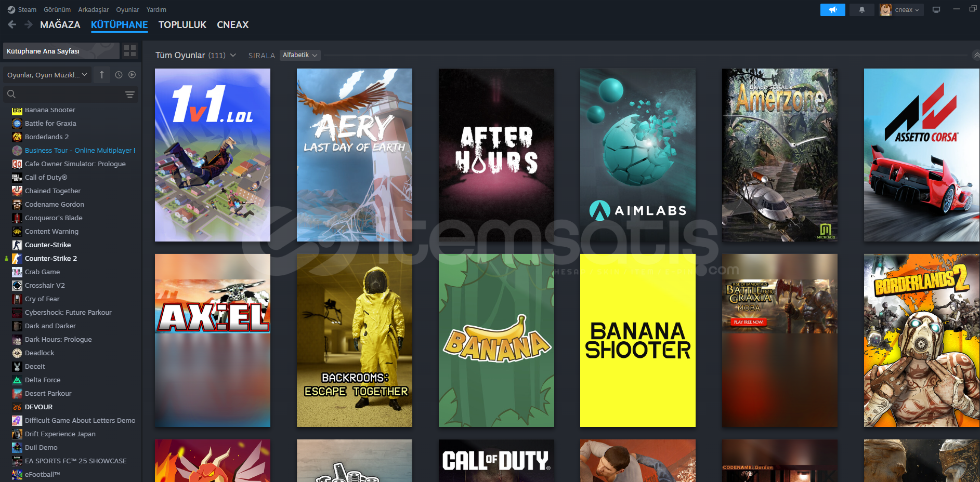Viewport: 980px width, 482px height.
Task: Click the DEVOUR icon in list
Action: (17, 407)
